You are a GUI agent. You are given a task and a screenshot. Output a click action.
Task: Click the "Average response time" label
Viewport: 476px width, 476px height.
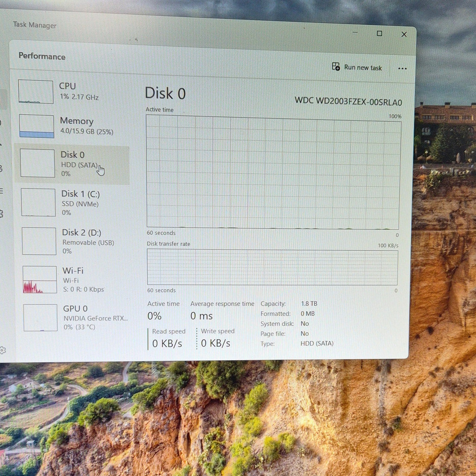point(222,304)
